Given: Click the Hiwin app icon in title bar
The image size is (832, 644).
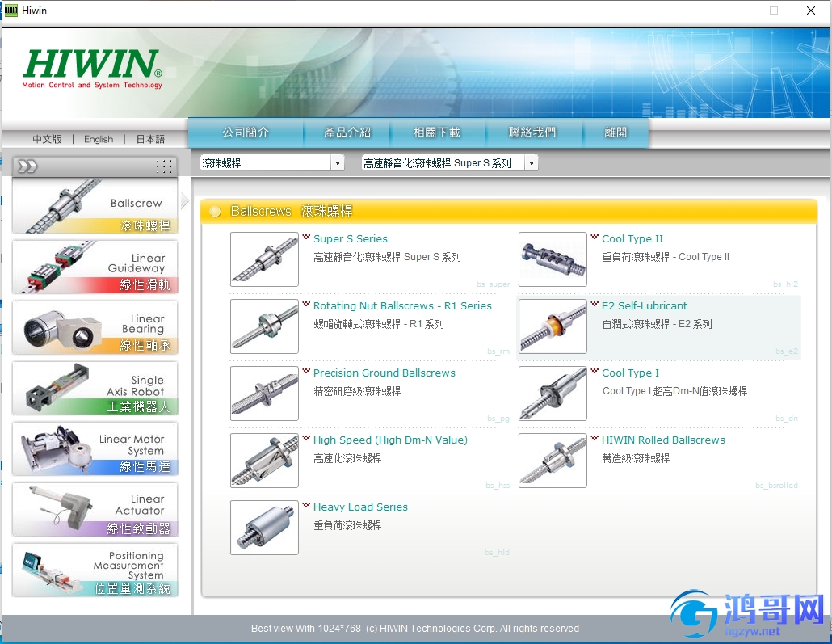Looking at the screenshot, I should click(11, 10).
